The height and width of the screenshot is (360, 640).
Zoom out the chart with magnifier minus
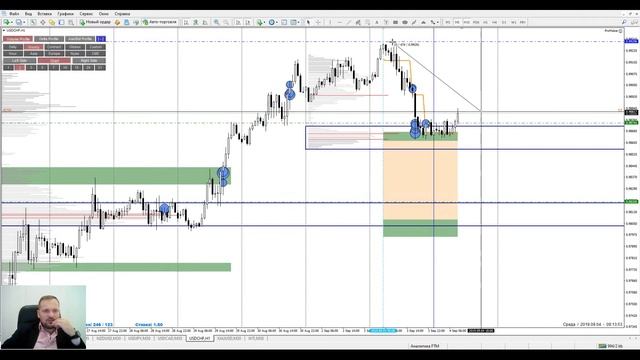pyautogui.click(x=226, y=22)
